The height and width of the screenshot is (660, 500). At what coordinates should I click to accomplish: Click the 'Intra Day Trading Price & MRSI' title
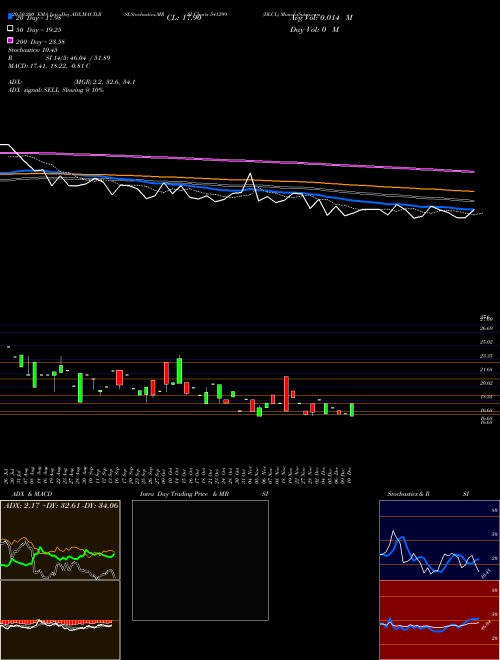pyautogui.click(x=204, y=494)
